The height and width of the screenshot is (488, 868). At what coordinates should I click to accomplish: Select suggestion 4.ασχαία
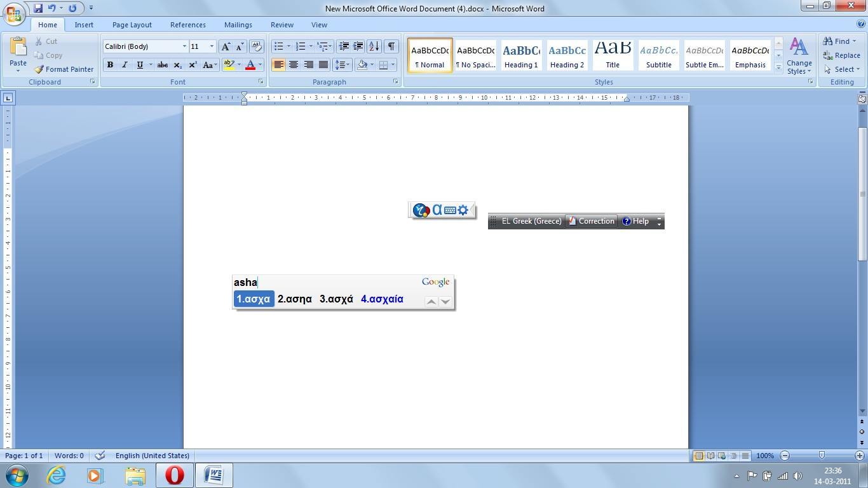382,299
